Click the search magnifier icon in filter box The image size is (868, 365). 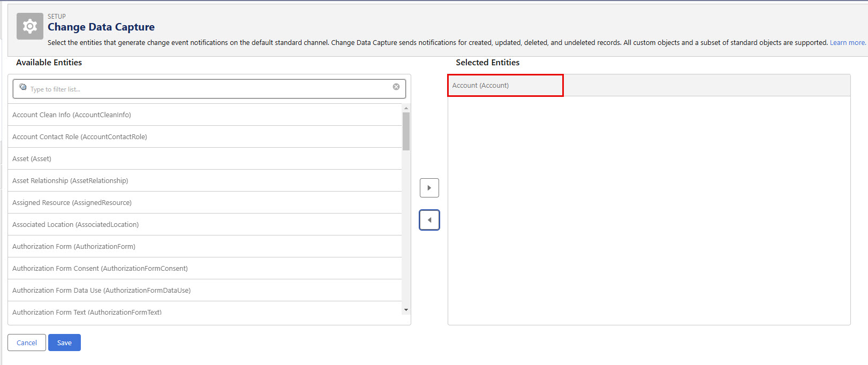23,87
